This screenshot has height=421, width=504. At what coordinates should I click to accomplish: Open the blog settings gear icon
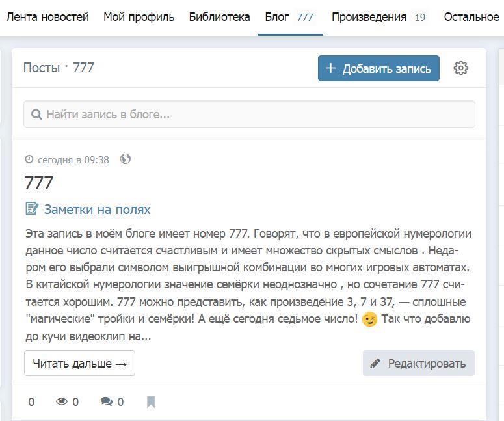pos(461,68)
